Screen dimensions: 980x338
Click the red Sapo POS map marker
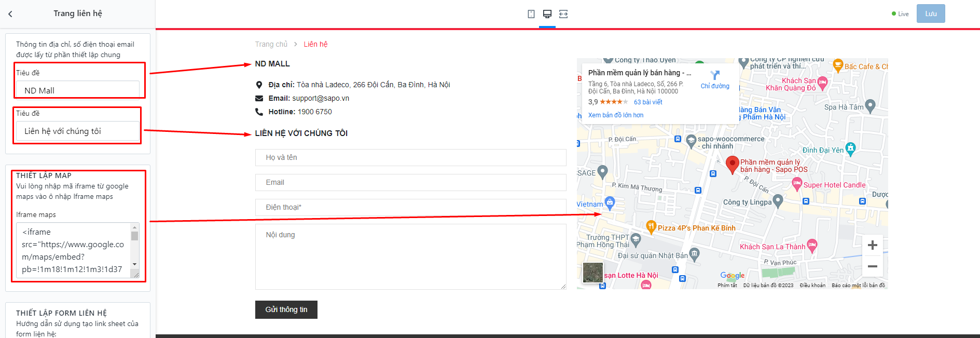[732, 165]
